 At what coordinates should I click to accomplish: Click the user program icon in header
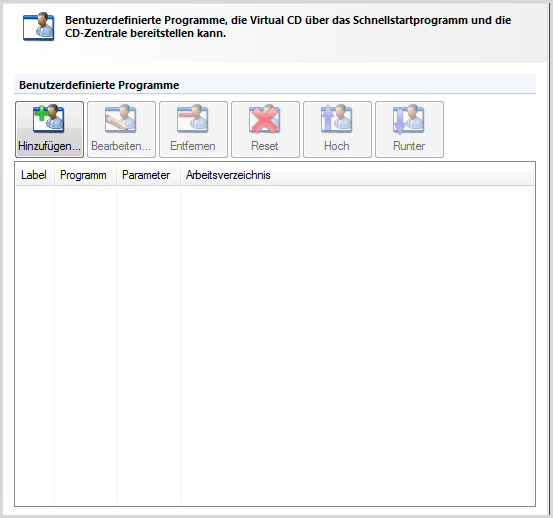[x=38, y=27]
